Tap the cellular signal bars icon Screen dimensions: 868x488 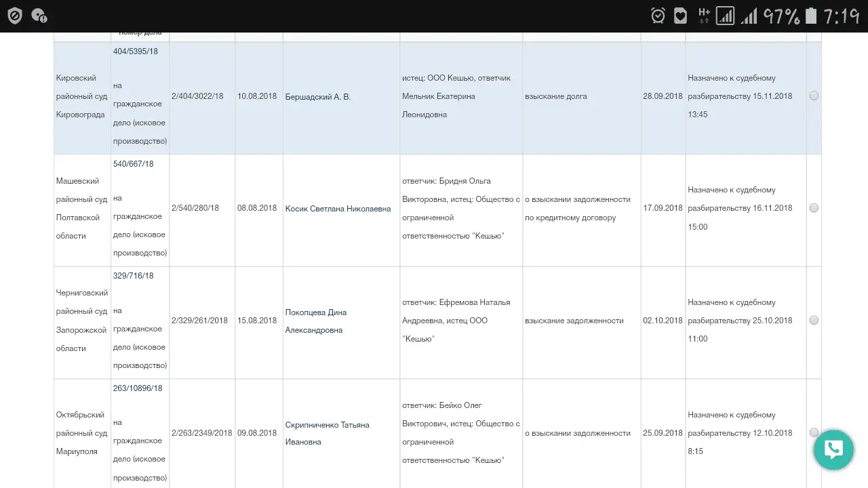coord(750,14)
